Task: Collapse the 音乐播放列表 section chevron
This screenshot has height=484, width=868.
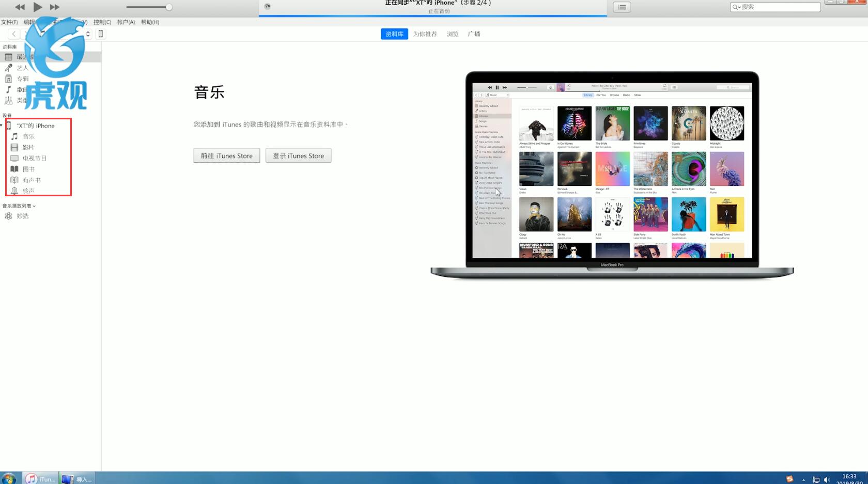Action: coord(34,206)
